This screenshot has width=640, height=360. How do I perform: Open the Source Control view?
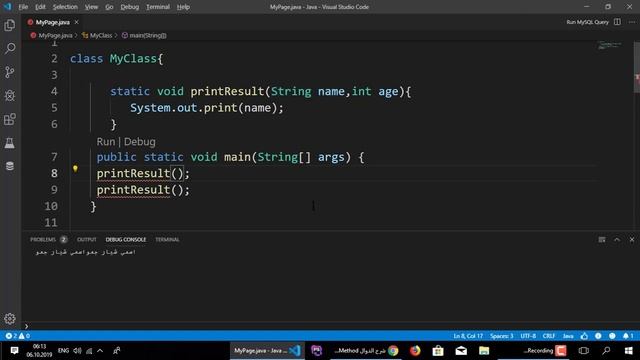coord(10,72)
